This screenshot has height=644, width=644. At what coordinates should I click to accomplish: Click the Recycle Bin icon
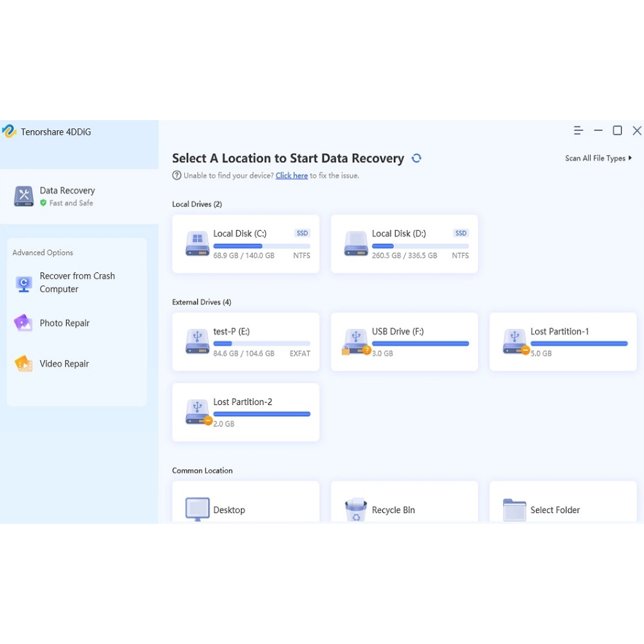(356, 509)
